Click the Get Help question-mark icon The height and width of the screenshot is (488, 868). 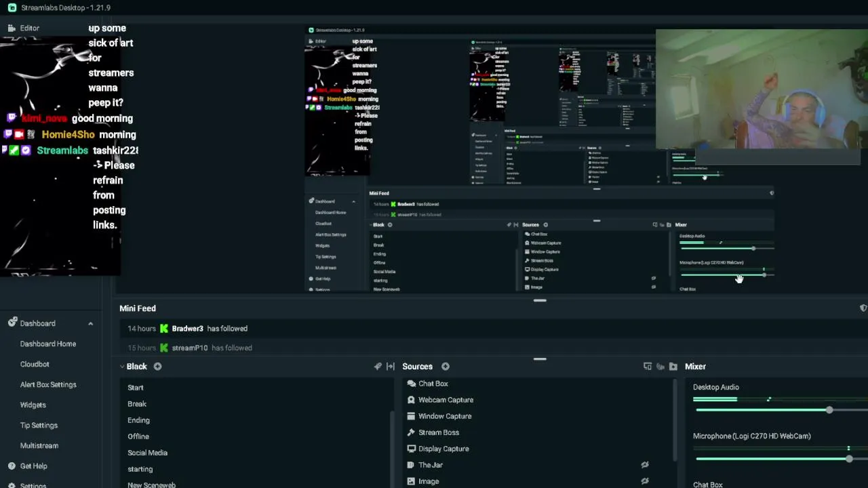tap(12, 466)
